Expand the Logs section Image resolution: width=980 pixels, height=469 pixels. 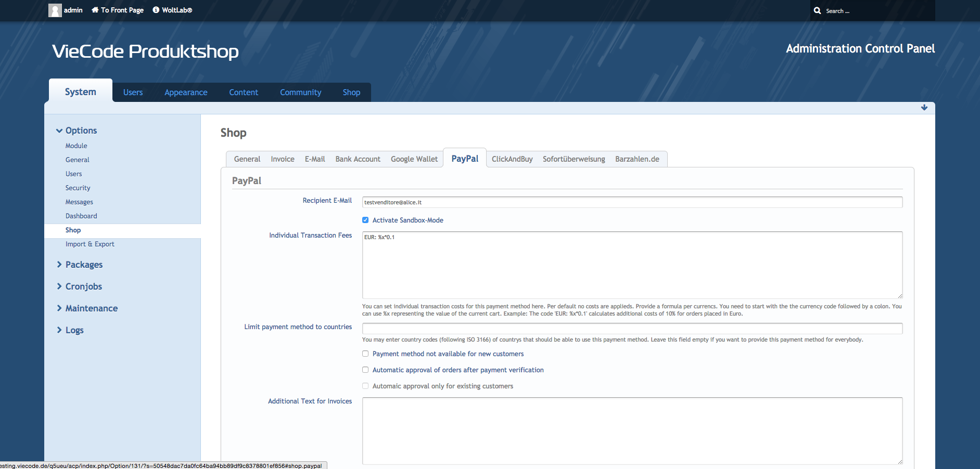coord(59,330)
